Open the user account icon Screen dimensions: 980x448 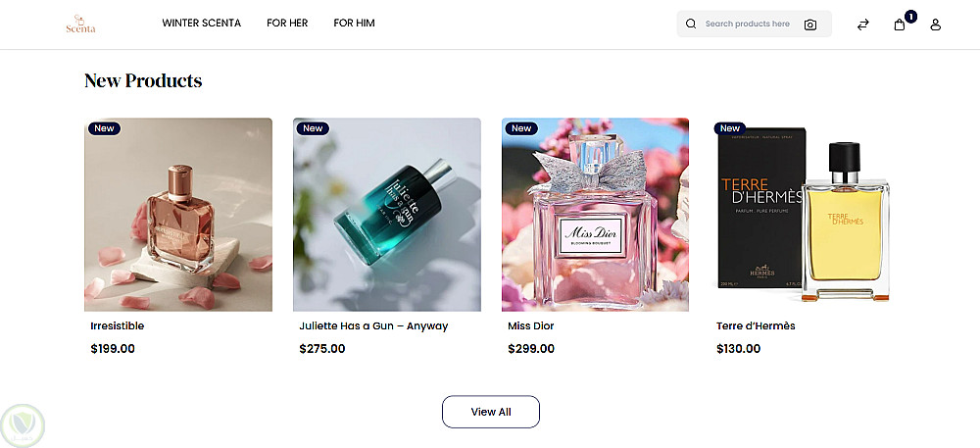[x=936, y=25]
